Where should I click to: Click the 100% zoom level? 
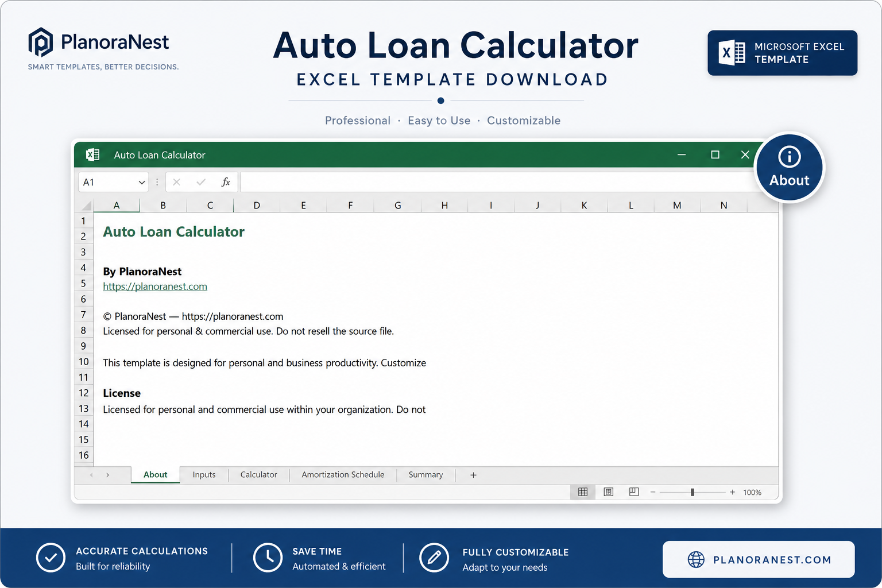tap(752, 493)
